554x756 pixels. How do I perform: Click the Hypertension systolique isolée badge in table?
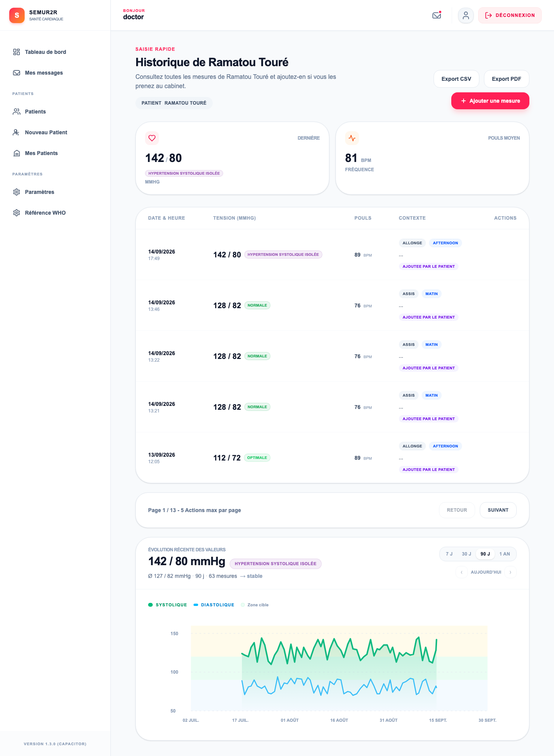pyautogui.click(x=283, y=255)
